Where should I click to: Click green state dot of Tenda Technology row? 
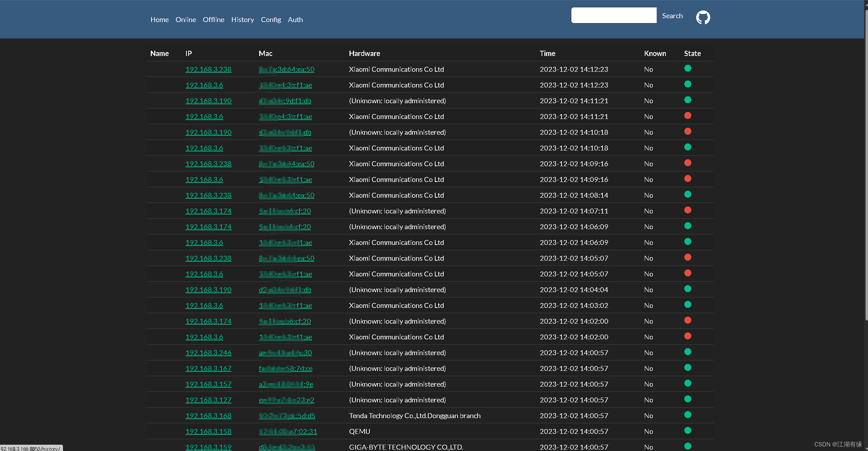click(687, 415)
